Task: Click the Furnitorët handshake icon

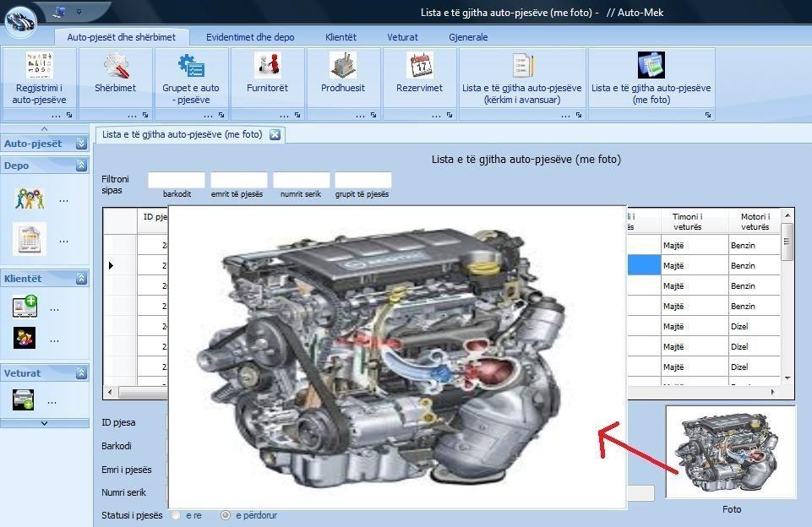Action: (267, 65)
